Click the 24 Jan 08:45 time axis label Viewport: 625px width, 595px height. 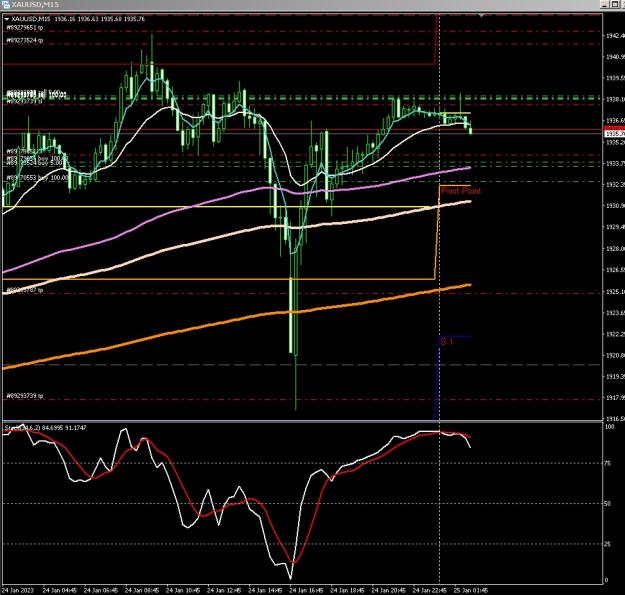click(x=142, y=590)
